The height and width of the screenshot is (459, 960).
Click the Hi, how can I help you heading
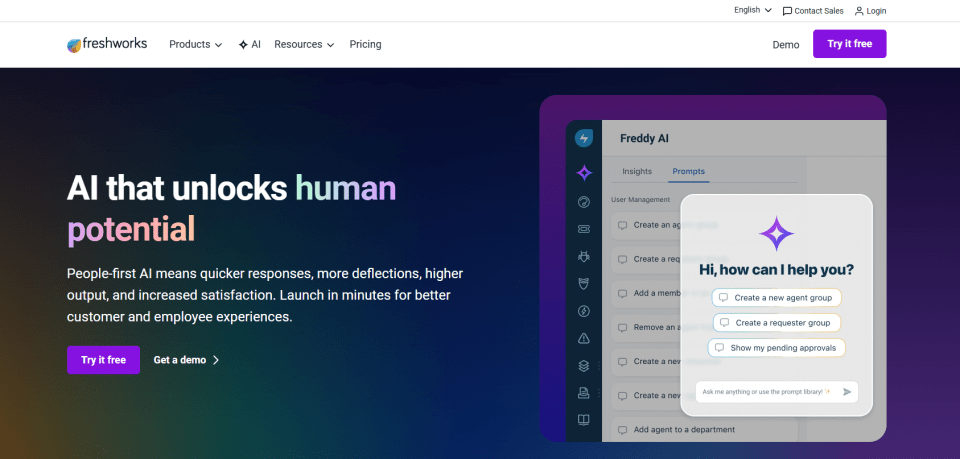776,270
